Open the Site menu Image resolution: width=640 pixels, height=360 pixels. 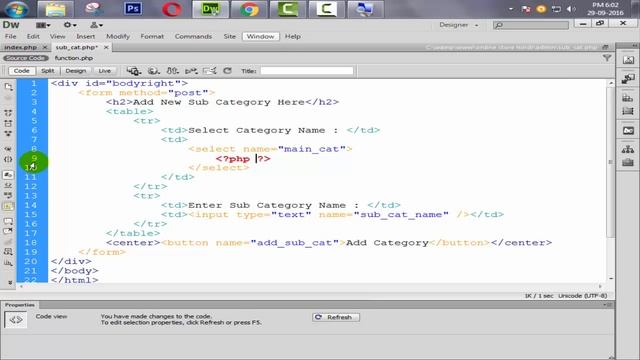(x=229, y=36)
